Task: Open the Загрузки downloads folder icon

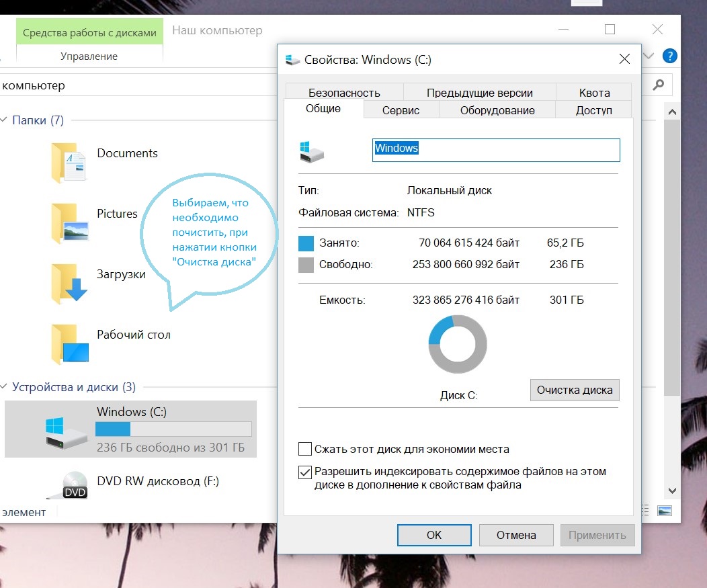Action: [69, 284]
